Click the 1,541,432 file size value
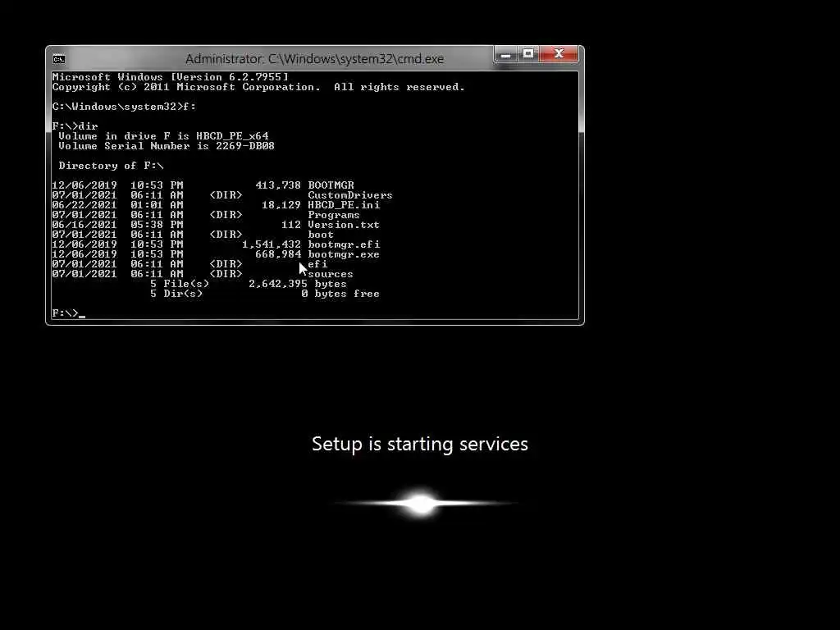This screenshot has height=630, width=840. pyautogui.click(x=272, y=244)
